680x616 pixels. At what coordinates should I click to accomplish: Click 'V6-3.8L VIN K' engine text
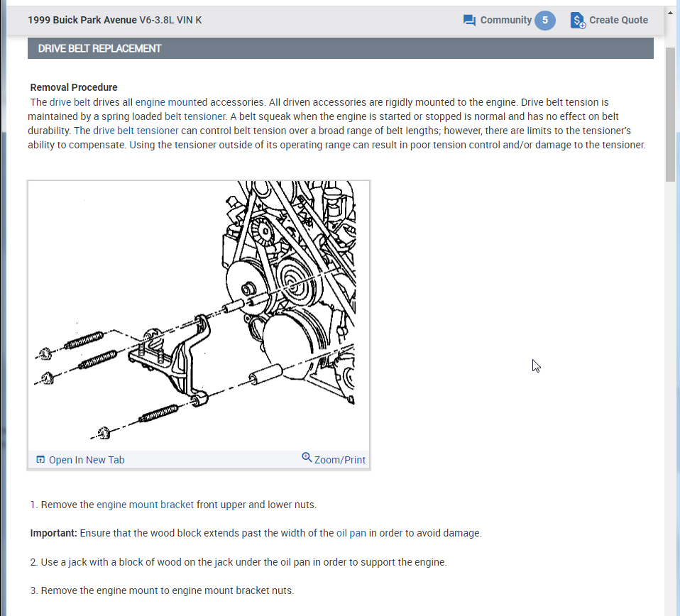tap(170, 21)
